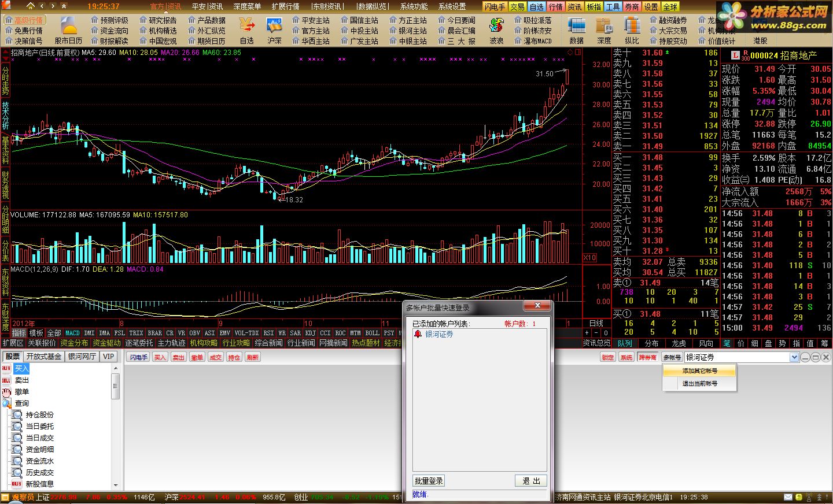Click the red 买入 trade toolbar button
This screenshot has height=504, width=833.
click(160, 357)
